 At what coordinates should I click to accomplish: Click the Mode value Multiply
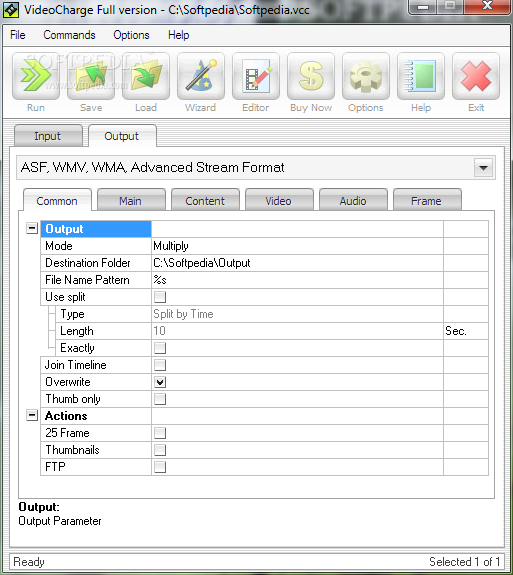(x=171, y=246)
